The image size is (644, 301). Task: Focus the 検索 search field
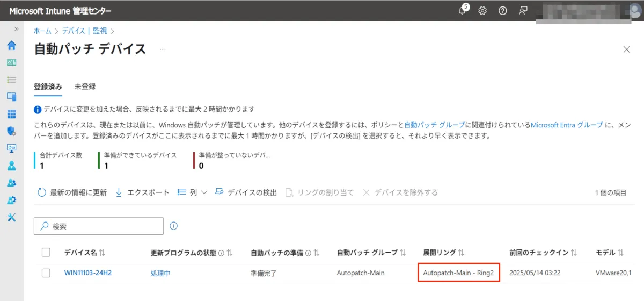tap(99, 226)
